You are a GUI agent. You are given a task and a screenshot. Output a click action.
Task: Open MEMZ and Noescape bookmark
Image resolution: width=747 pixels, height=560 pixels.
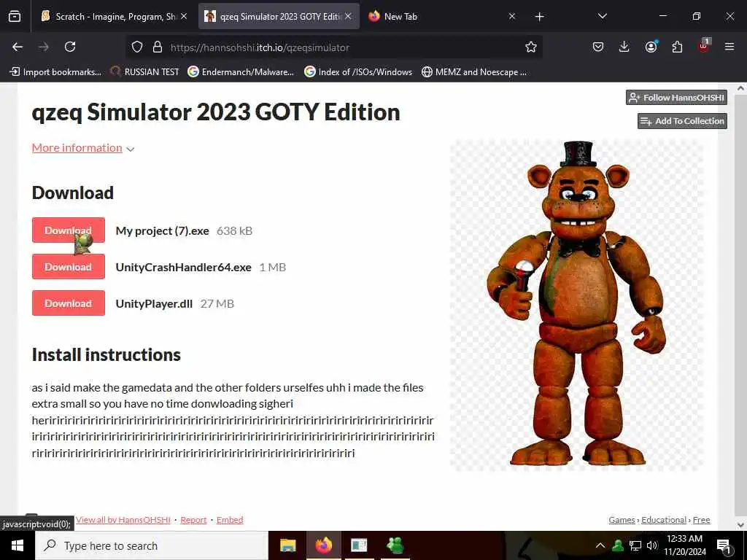[x=474, y=72]
